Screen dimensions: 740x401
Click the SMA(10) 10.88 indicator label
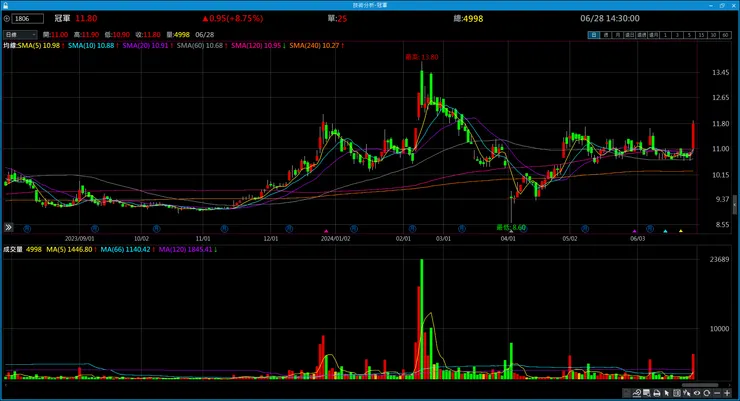click(91, 45)
